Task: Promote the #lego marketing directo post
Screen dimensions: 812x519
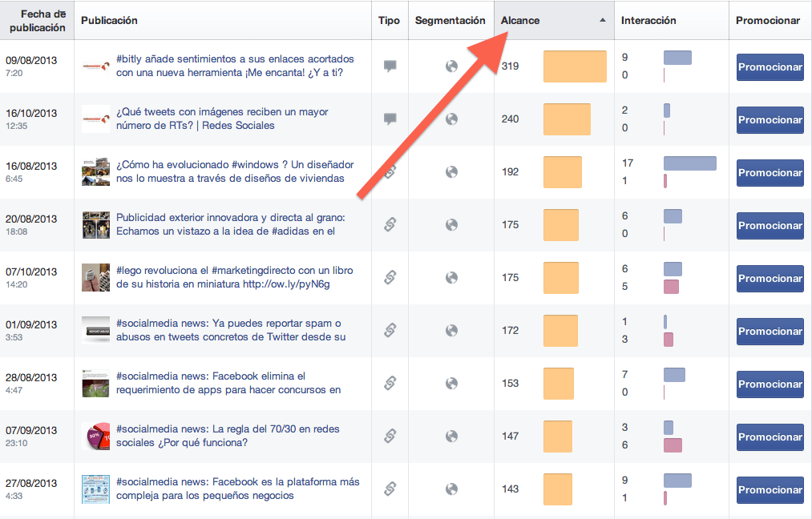Action: (x=770, y=279)
